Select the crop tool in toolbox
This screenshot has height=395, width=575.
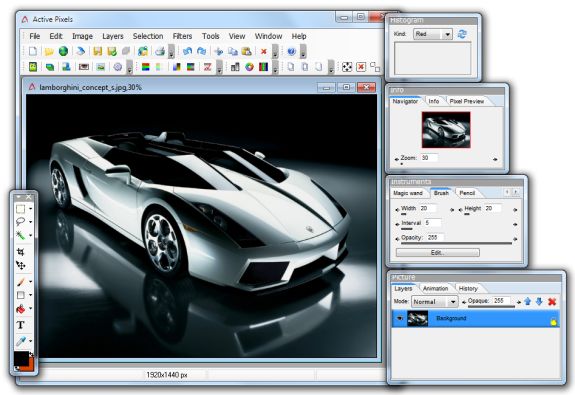point(21,252)
